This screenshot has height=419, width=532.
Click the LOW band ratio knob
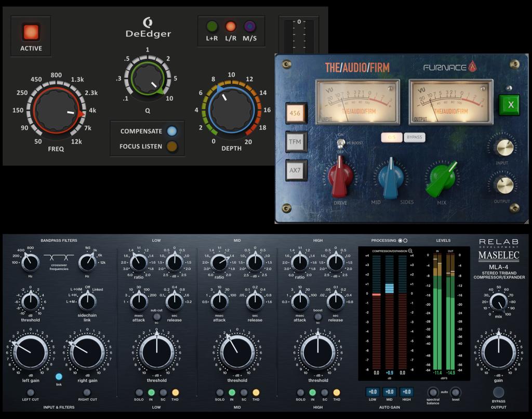click(138, 263)
